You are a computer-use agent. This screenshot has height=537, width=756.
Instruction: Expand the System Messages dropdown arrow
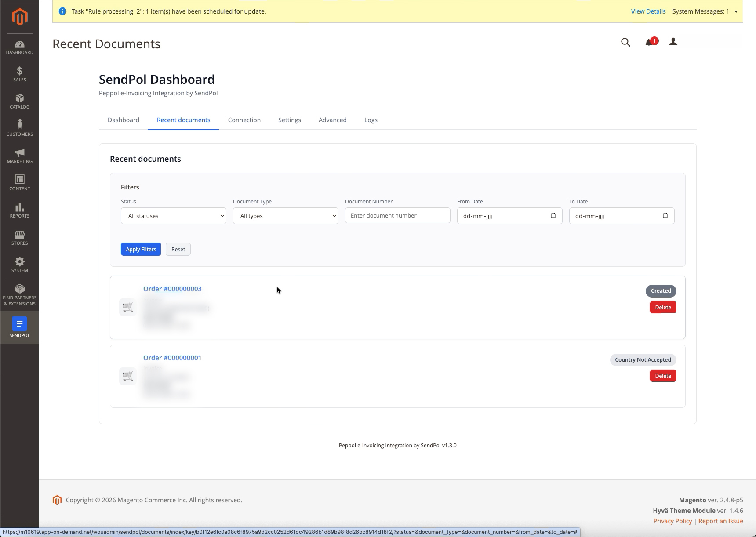736,11
